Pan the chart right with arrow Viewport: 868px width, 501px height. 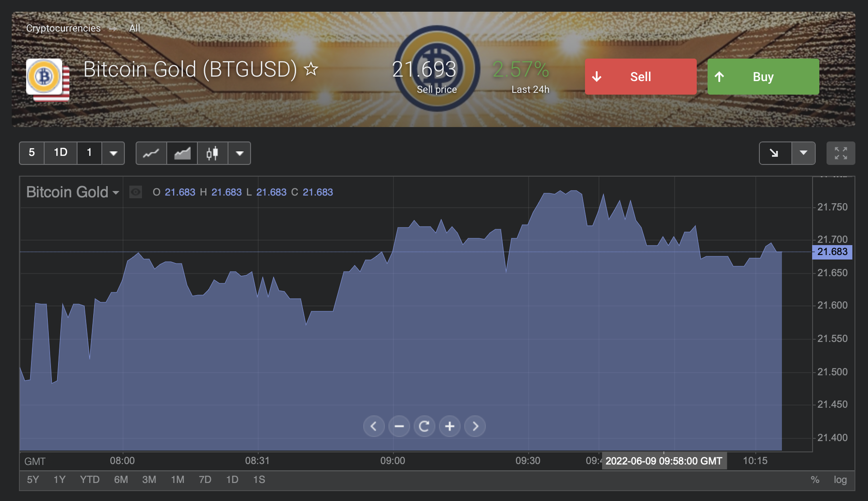coord(475,426)
